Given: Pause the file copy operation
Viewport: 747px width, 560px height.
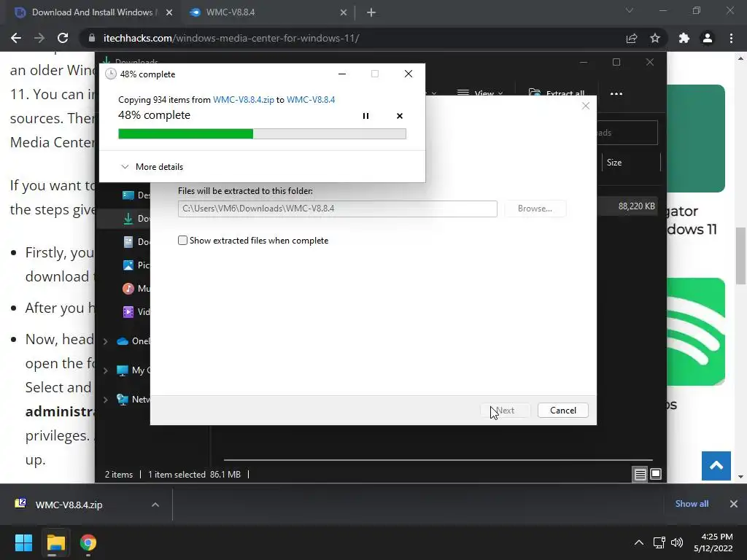Looking at the screenshot, I should [x=365, y=116].
